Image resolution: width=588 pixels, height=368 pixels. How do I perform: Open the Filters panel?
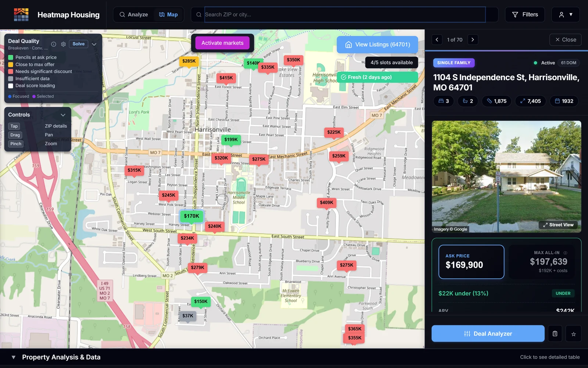(525, 15)
